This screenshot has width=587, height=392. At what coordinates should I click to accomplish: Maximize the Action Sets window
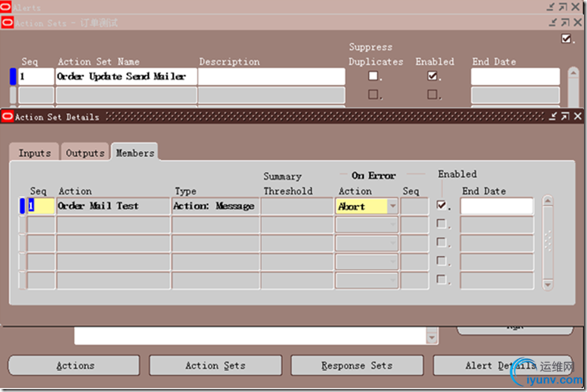tap(565, 22)
